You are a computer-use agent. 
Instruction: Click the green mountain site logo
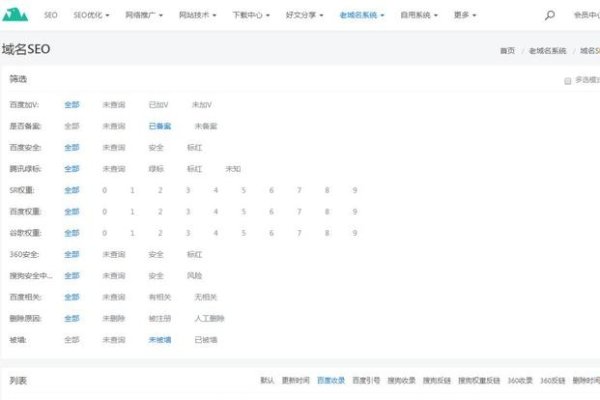[15, 14]
